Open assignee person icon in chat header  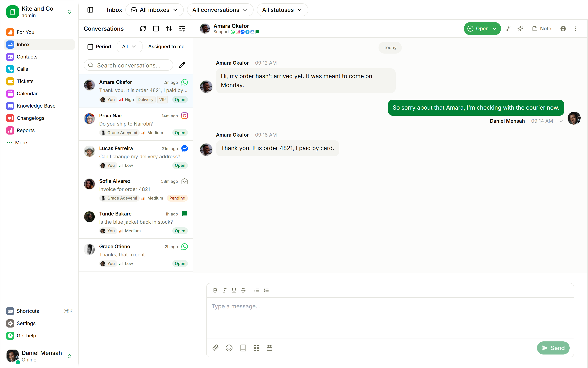[563, 29]
